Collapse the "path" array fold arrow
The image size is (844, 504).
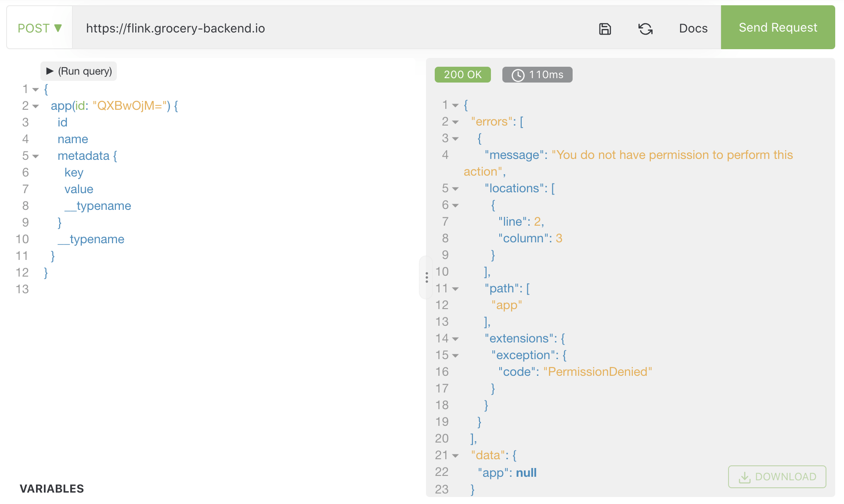pos(455,289)
